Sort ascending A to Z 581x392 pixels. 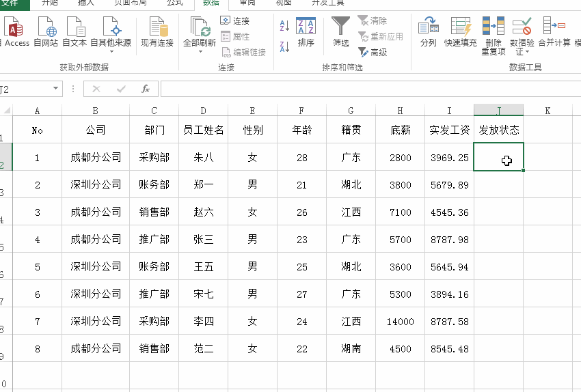[284, 25]
